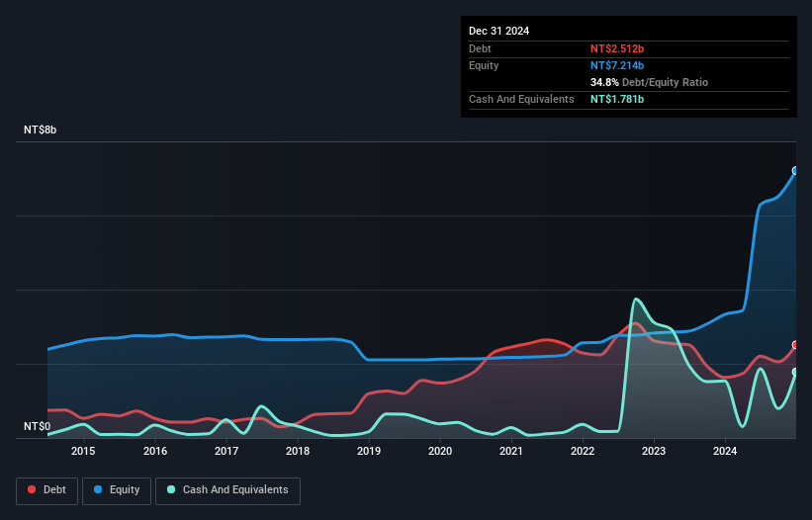The height and width of the screenshot is (520, 812).
Task: Click the 2015 x-axis label
Action: point(83,451)
